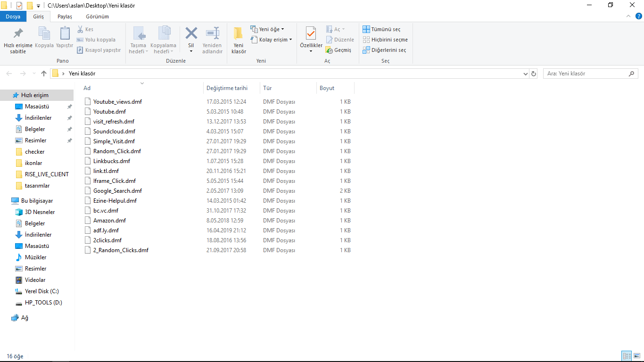Refresh the address bar location
The width and height of the screenshot is (644, 362).
(534, 74)
